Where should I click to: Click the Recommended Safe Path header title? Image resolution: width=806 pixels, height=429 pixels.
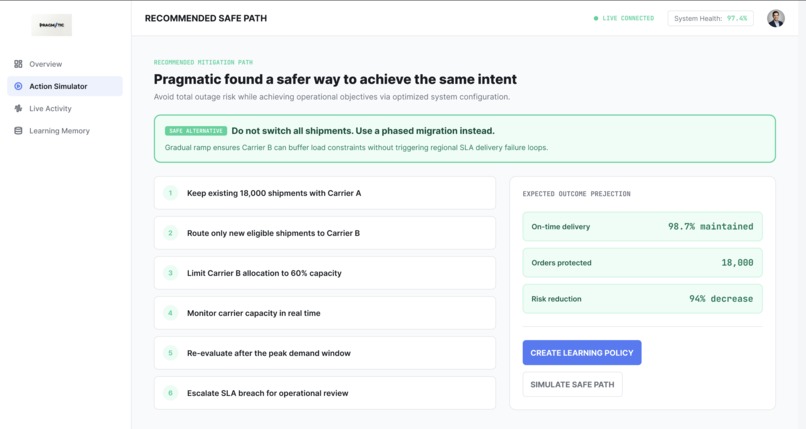coord(206,18)
